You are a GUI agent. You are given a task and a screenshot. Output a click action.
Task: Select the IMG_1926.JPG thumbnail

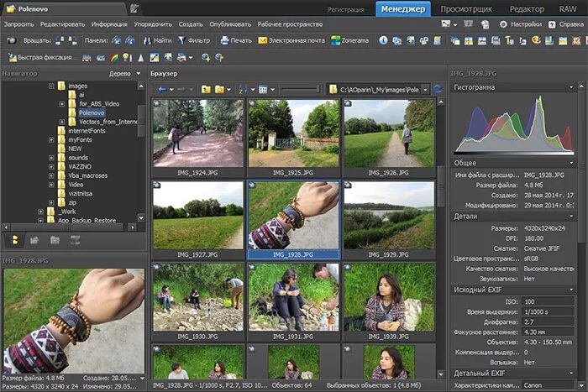pyautogui.click(x=388, y=134)
